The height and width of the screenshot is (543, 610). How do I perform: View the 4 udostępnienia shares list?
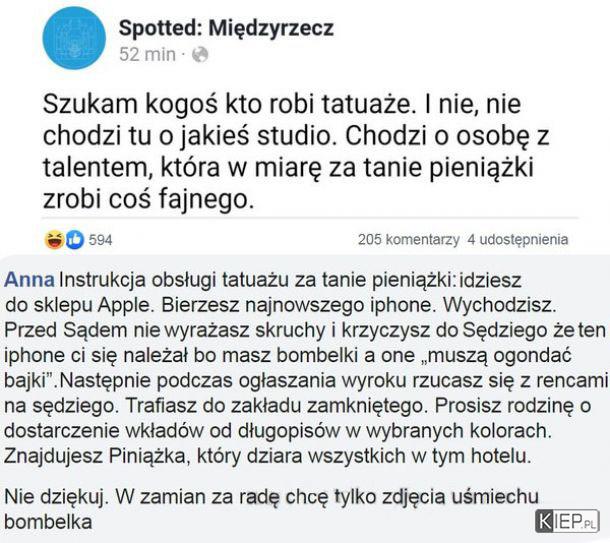[518, 240]
